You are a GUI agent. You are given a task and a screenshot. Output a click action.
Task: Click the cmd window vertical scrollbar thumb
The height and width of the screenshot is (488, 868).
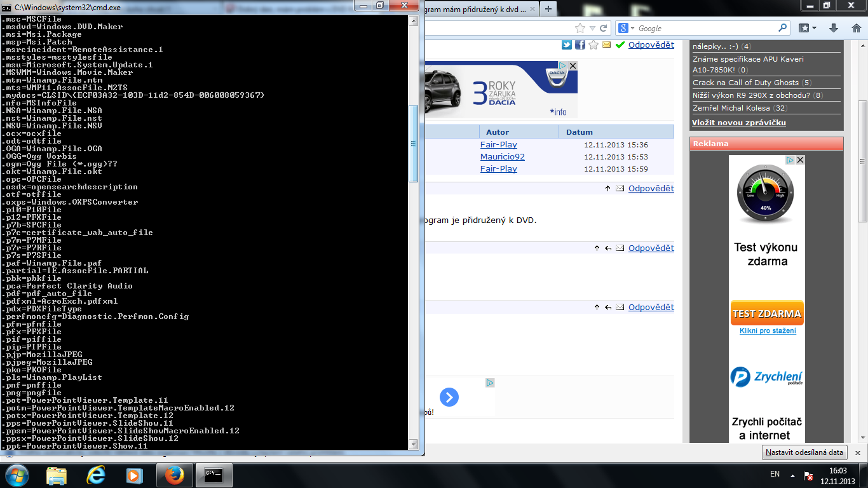point(413,144)
